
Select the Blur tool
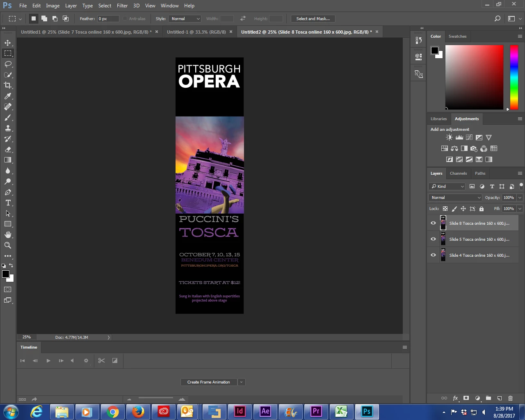coord(8,171)
